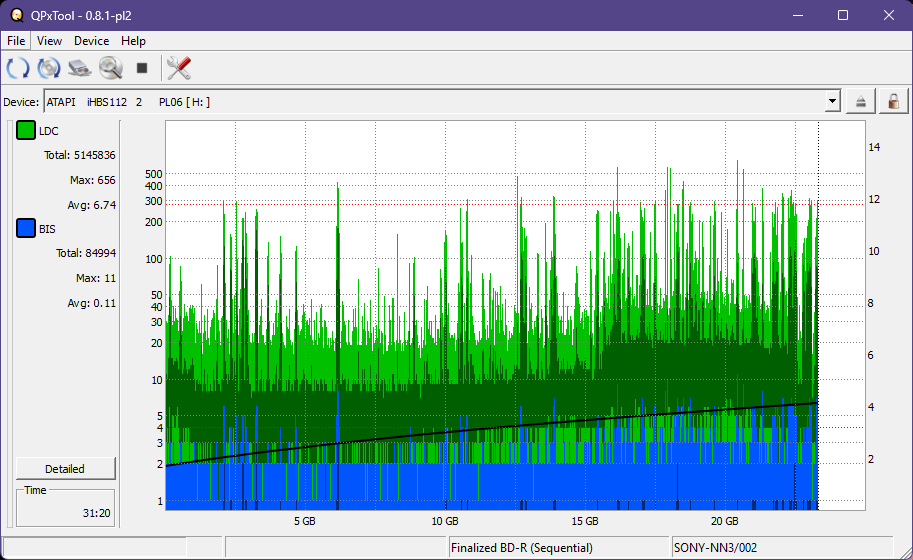This screenshot has height=560, width=913.
Task: Open preferences with tools icon
Action: pos(178,68)
